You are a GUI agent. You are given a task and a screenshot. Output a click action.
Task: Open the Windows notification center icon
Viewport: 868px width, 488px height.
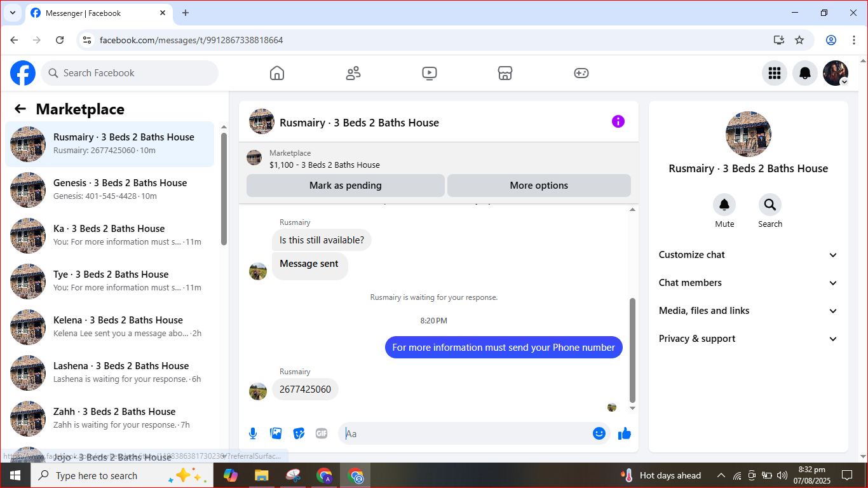[x=847, y=475]
